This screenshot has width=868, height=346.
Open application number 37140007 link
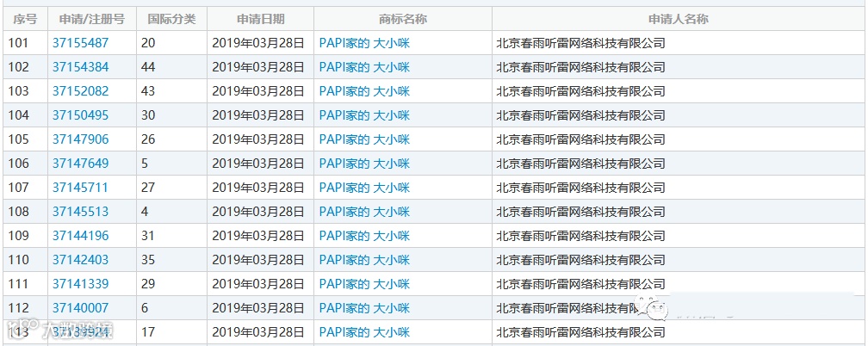click(81, 308)
